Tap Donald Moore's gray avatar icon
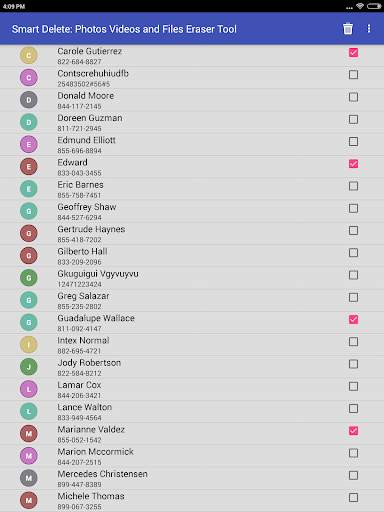Image resolution: width=384 pixels, height=512 pixels. point(29,100)
